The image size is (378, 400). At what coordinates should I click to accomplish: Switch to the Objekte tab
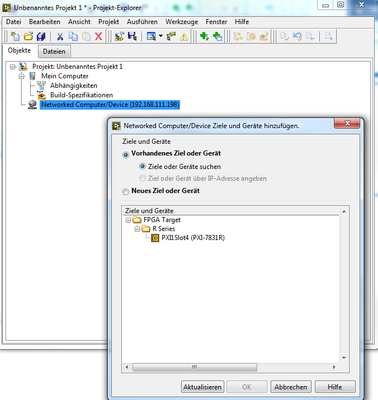click(19, 50)
